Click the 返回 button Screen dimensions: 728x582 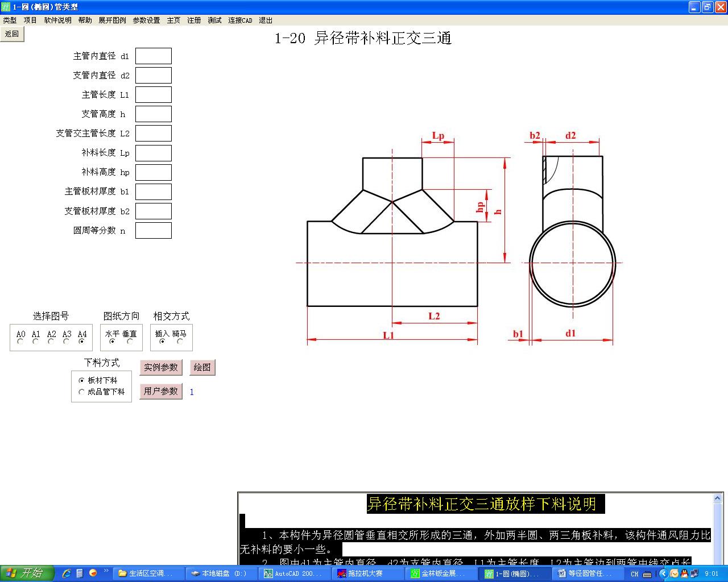[12, 34]
